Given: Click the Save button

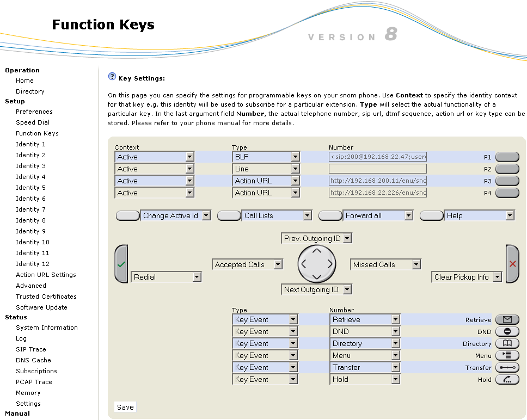Looking at the screenshot, I should coord(125,407).
